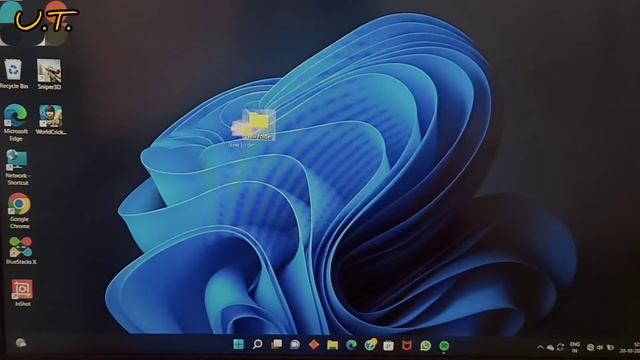Open the Recycle Bin desktop icon
The image size is (640, 360).
click(13, 73)
